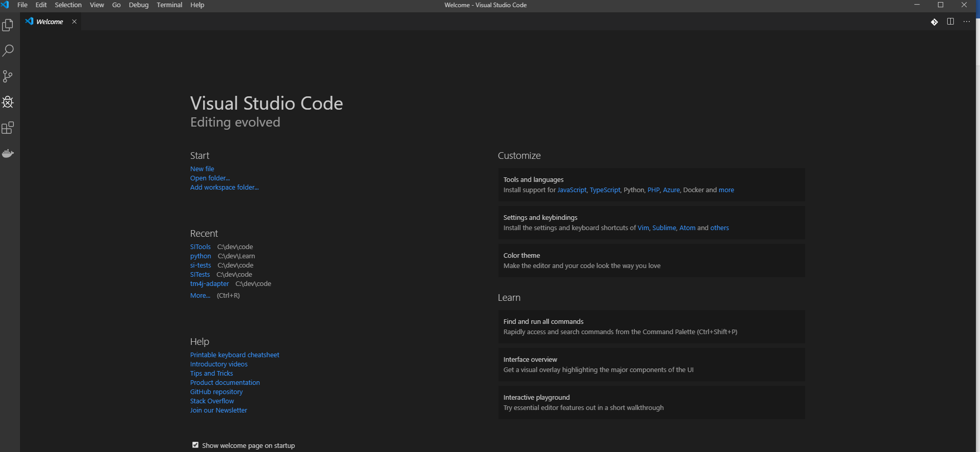Open the More Actions ellipsis menu
Viewport: 980px width, 452px height.
coord(966,22)
